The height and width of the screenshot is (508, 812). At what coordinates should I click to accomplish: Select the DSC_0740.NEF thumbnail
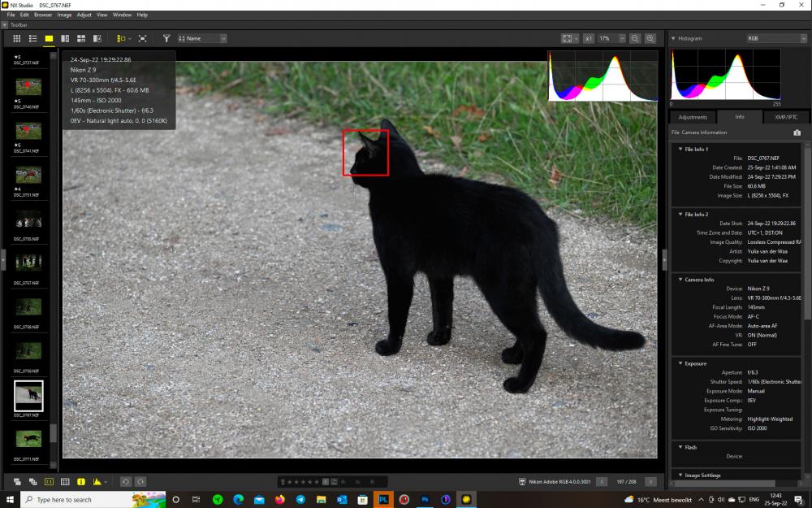tap(28, 87)
